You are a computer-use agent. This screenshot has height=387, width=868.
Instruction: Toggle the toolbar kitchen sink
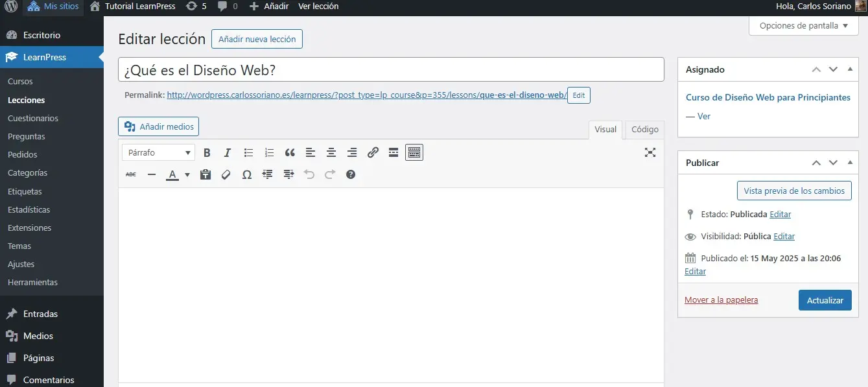(414, 153)
